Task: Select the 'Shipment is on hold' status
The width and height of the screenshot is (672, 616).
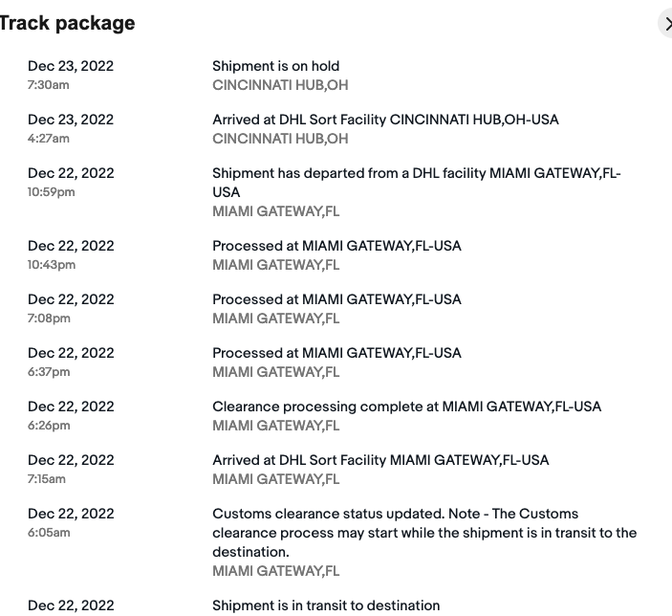Action: (275, 66)
